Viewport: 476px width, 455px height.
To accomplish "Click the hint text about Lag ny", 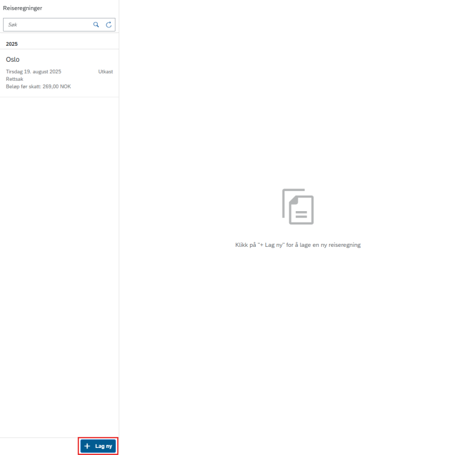I will click(x=298, y=245).
